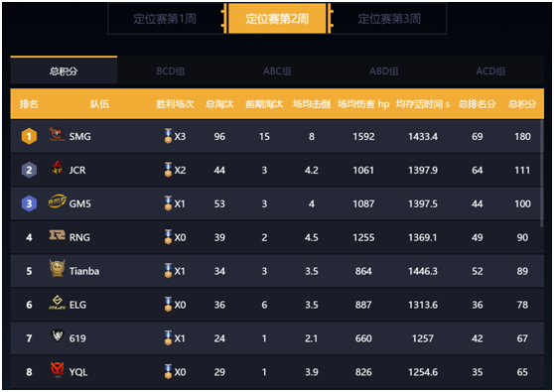Open the ABC组 group tab

(x=277, y=71)
